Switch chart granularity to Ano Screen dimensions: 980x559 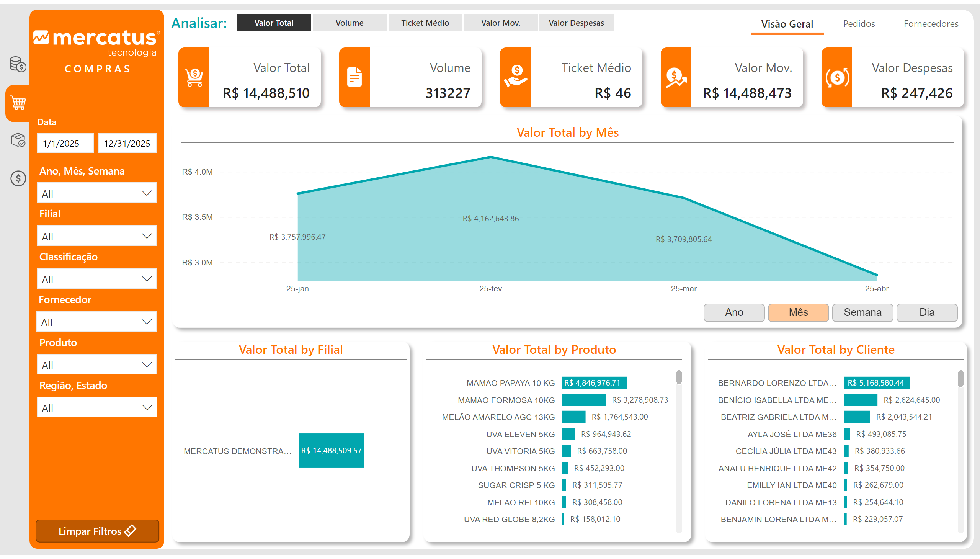pyautogui.click(x=733, y=312)
